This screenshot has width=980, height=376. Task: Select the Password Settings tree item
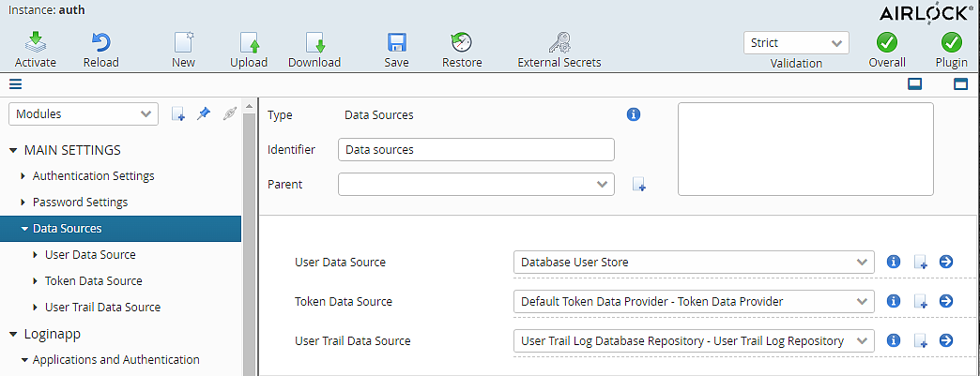(80, 203)
